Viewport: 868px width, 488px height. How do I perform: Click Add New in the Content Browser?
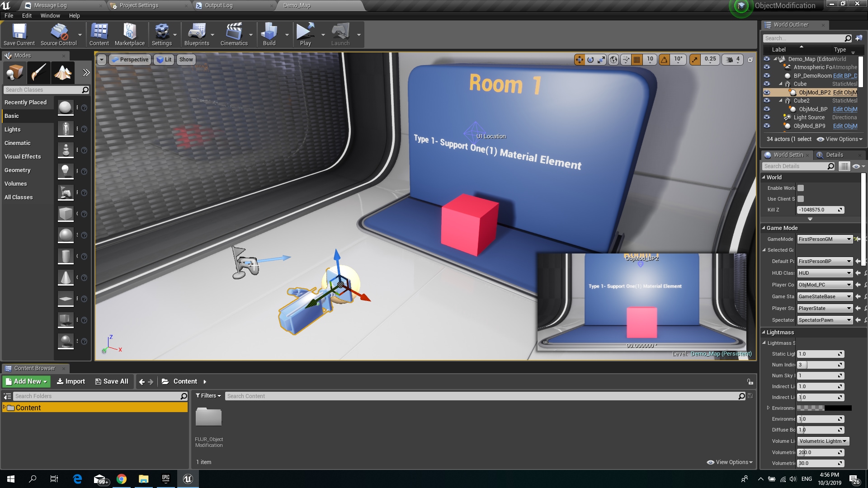coord(26,381)
